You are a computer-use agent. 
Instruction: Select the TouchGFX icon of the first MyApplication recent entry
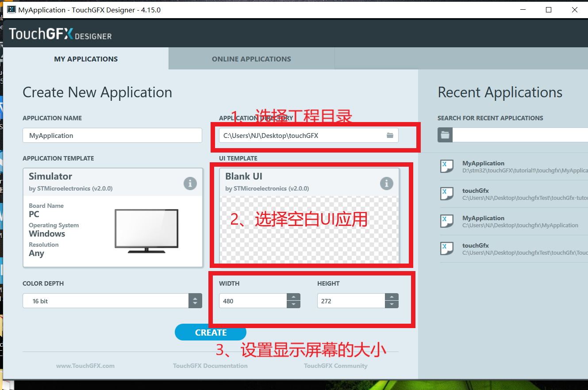pyautogui.click(x=447, y=166)
